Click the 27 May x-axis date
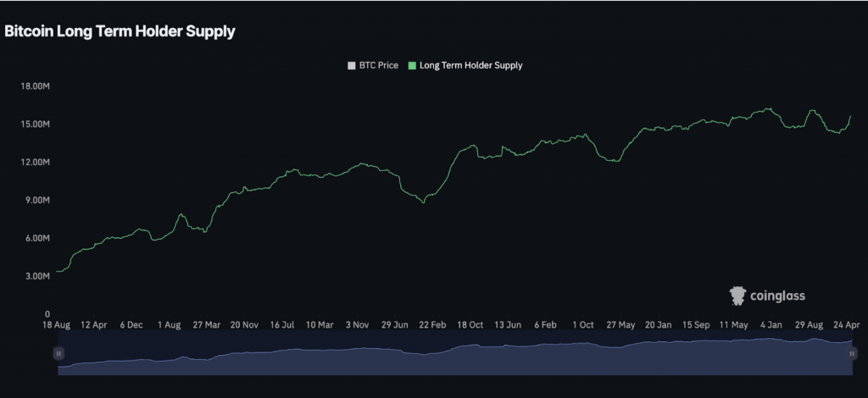Image resolution: width=868 pixels, height=398 pixels. tap(620, 325)
